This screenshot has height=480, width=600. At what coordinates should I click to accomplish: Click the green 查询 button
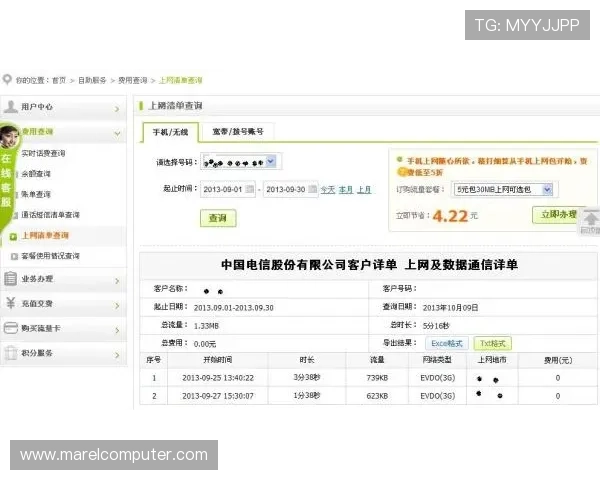[218, 218]
